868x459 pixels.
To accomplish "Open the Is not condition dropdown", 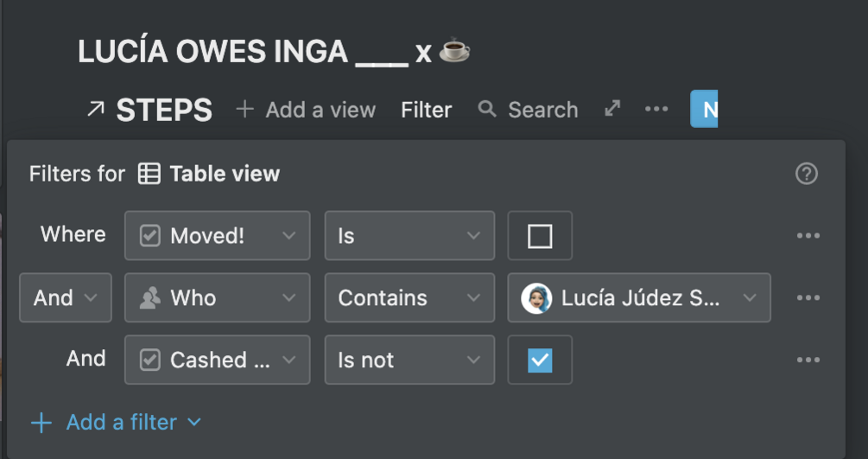I will point(409,360).
